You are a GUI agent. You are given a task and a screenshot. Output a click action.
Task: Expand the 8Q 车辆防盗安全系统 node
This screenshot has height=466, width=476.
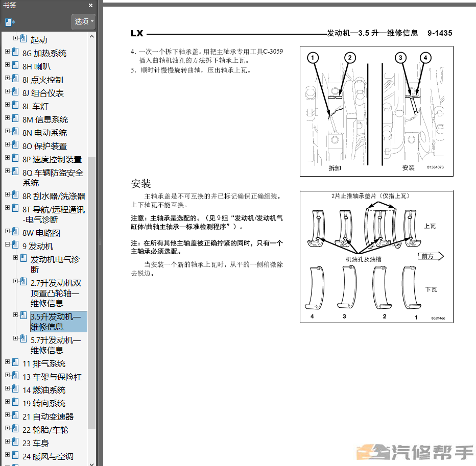click(x=7, y=171)
